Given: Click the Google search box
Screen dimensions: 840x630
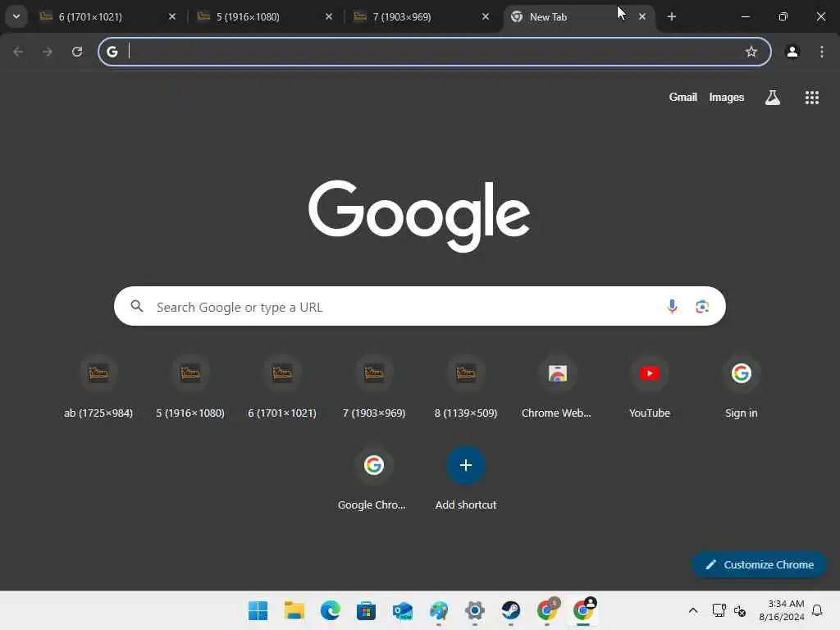Looking at the screenshot, I should coord(419,307).
